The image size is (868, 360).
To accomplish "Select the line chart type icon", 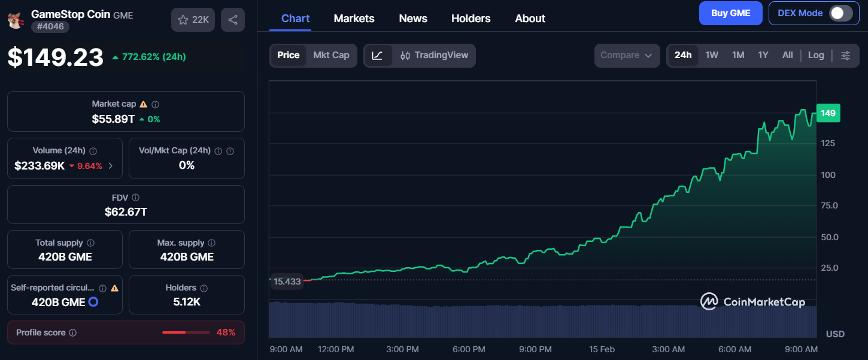I will tap(378, 55).
